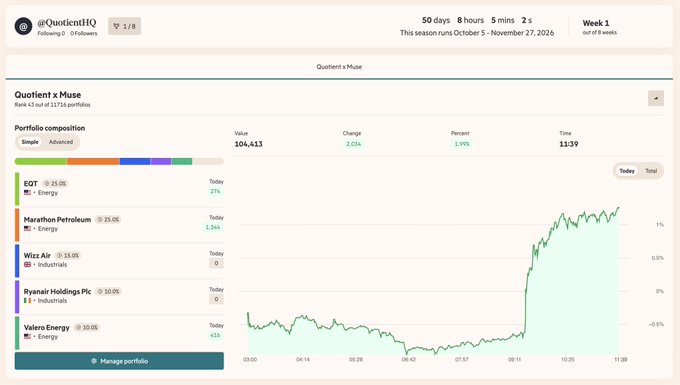Image resolution: width=680 pixels, height=385 pixels.
Task: Switch composition view to Simple
Action: click(x=30, y=142)
